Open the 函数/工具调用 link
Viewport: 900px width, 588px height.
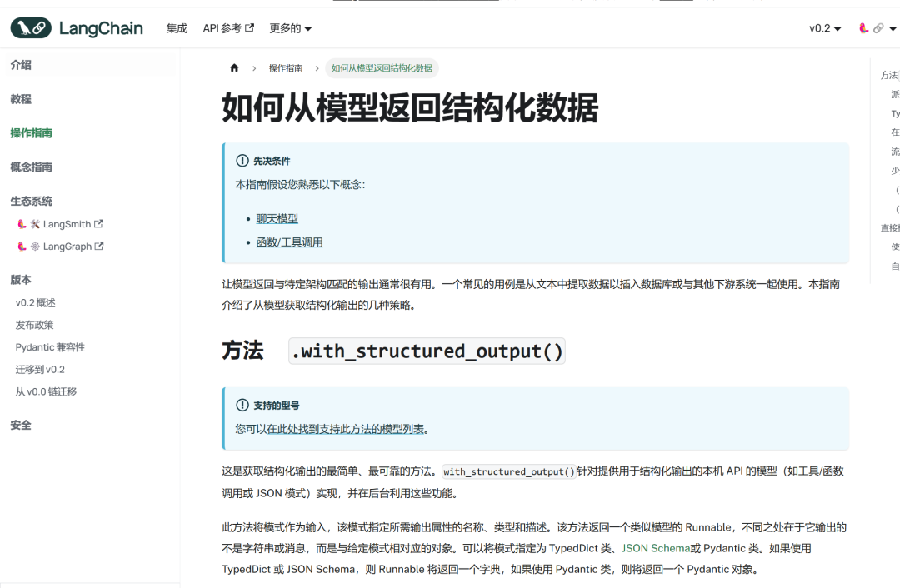tap(289, 242)
